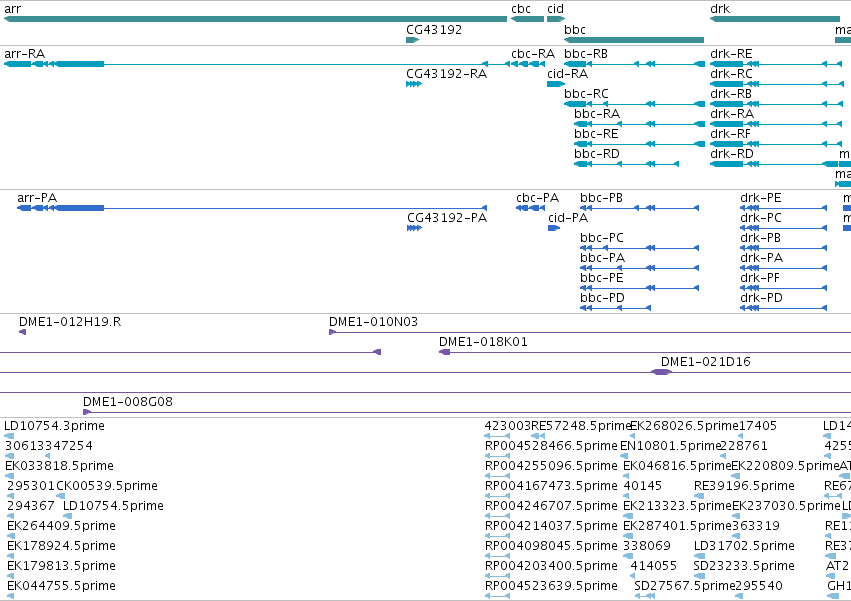Open the RP004246707.5prime EST label
This screenshot has width=851, height=601.
pyautogui.click(x=551, y=506)
